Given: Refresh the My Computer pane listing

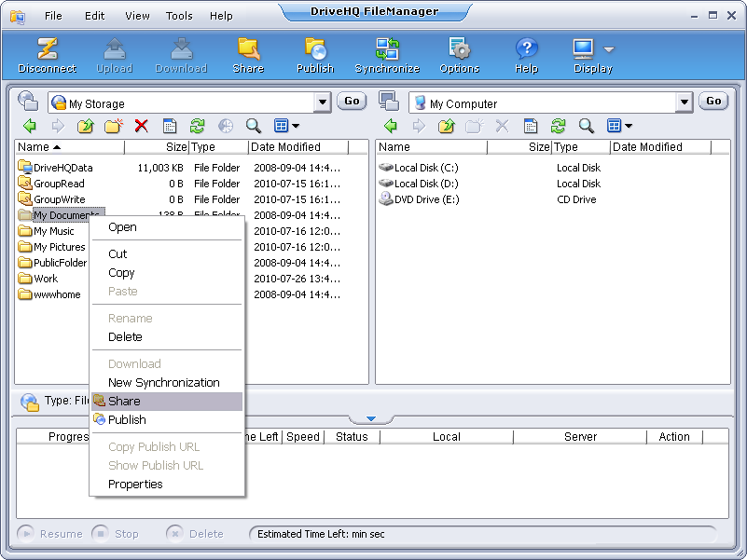Looking at the screenshot, I should [x=558, y=126].
